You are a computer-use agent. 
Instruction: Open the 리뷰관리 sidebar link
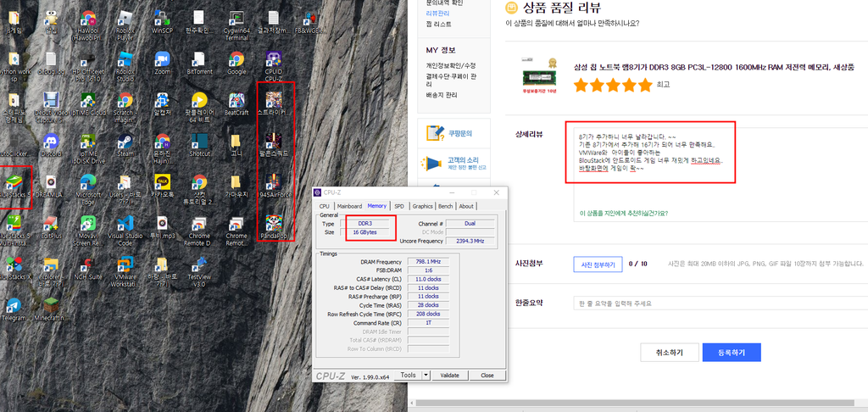click(x=437, y=14)
